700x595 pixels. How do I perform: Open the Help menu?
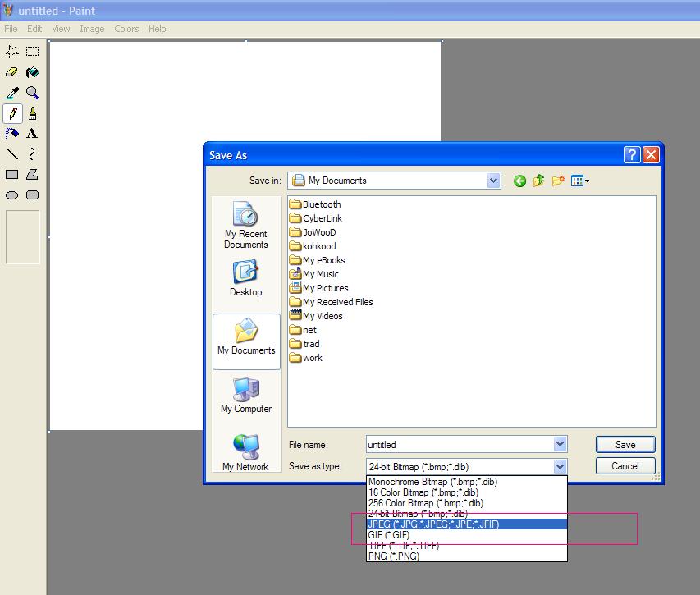click(157, 29)
